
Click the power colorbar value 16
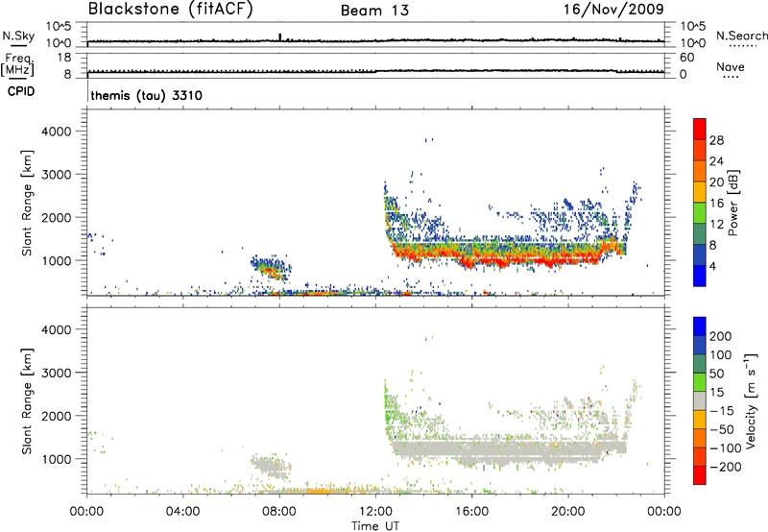[716, 204]
